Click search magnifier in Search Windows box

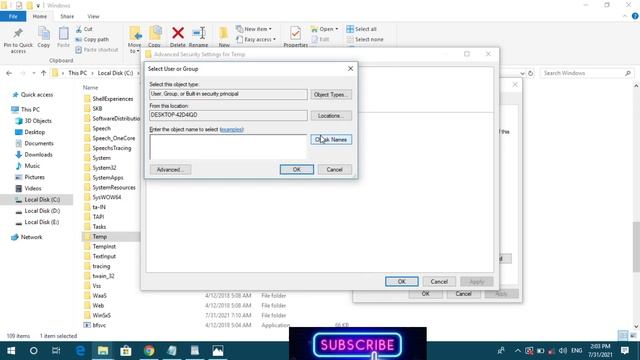tap(628, 73)
